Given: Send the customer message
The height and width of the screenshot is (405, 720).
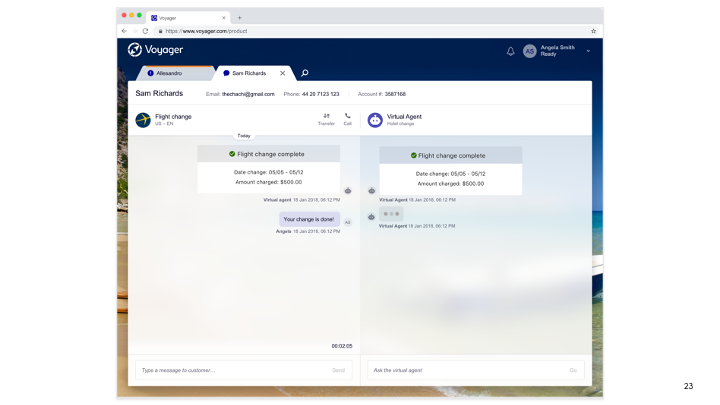Looking at the screenshot, I should [338, 370].
